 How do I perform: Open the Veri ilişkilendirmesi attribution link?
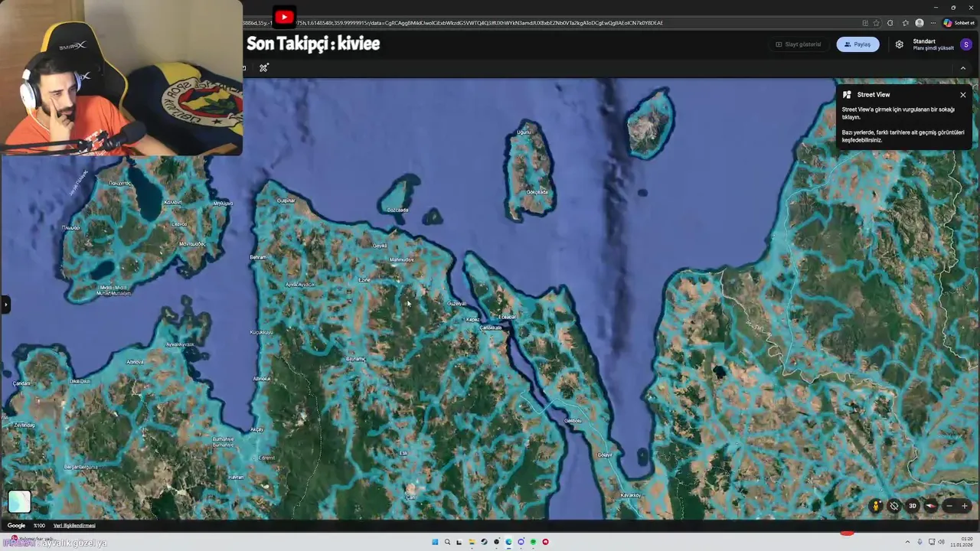[x=74, y=526]
